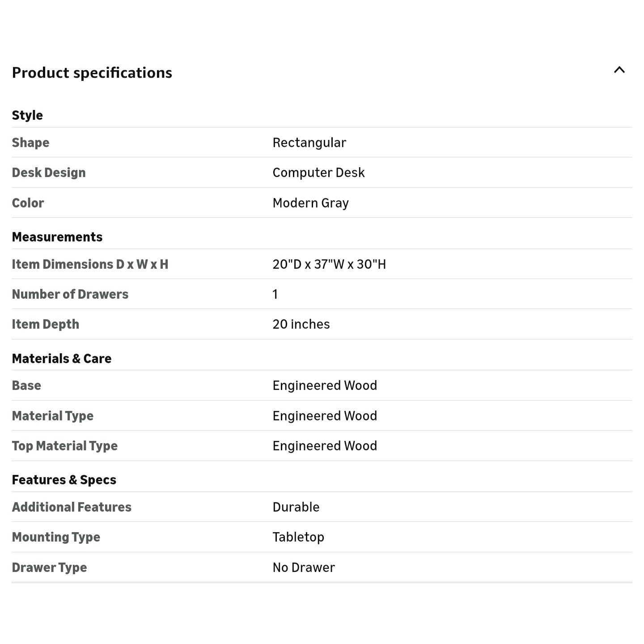The height and width of the screenshot is (644, 644).
Task: Click the Shape row label
Action: 30,143
